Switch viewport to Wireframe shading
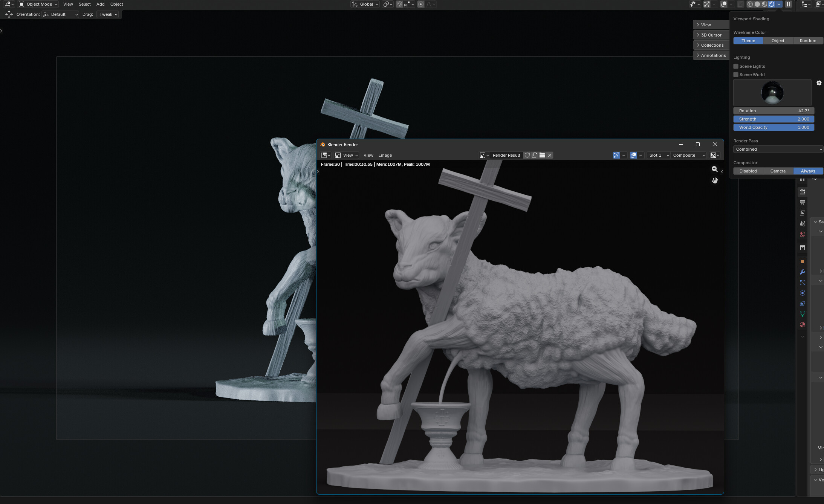 (x=750, y=4)
